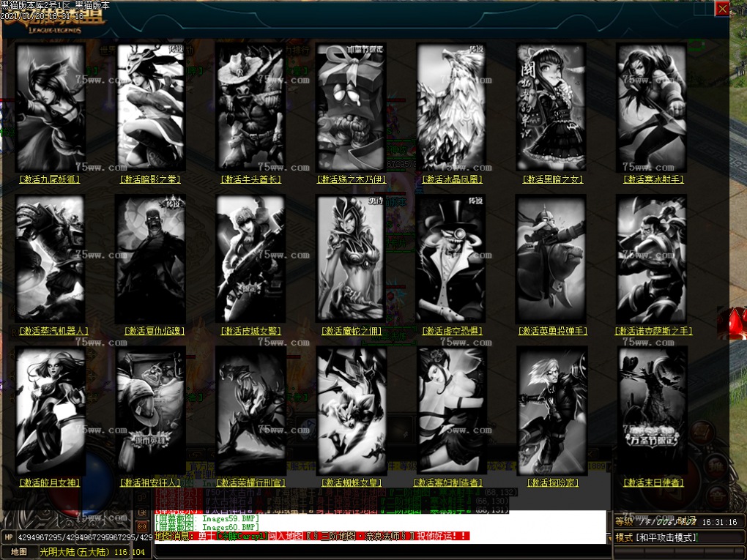This screenshot has width=747, height=560.
Task: Click the HP value readout
Action: [85, 537]
